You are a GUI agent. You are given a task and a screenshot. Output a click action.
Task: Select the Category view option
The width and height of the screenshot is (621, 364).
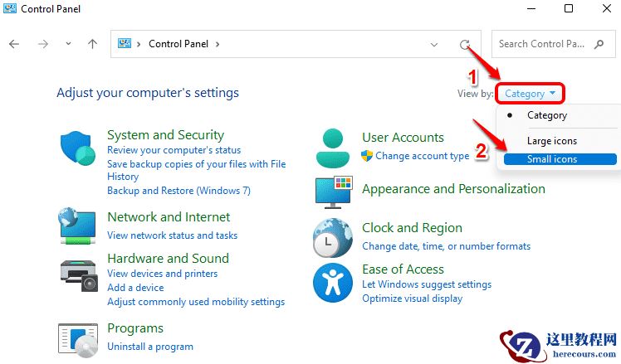pos(547,115)
